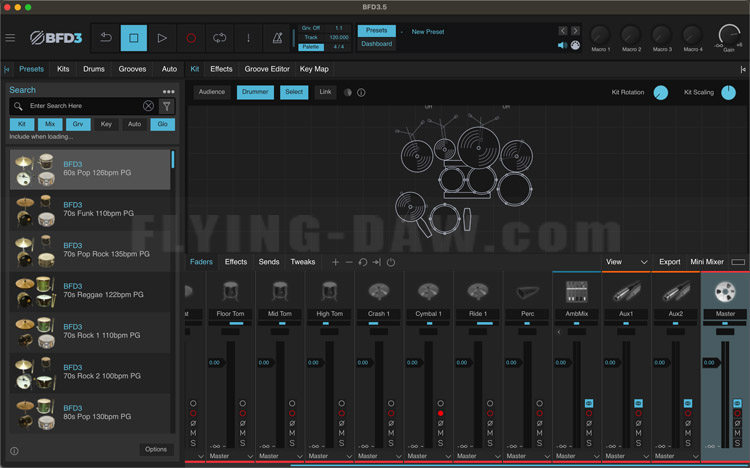750x468 pixels.
Task: Open the Grooves browser tab
Action: [132, 69]
